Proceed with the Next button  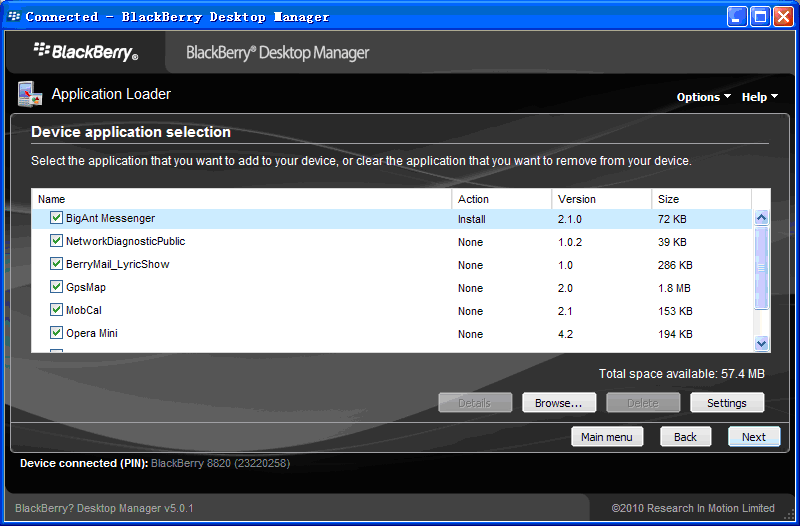[x=754, y=437]
